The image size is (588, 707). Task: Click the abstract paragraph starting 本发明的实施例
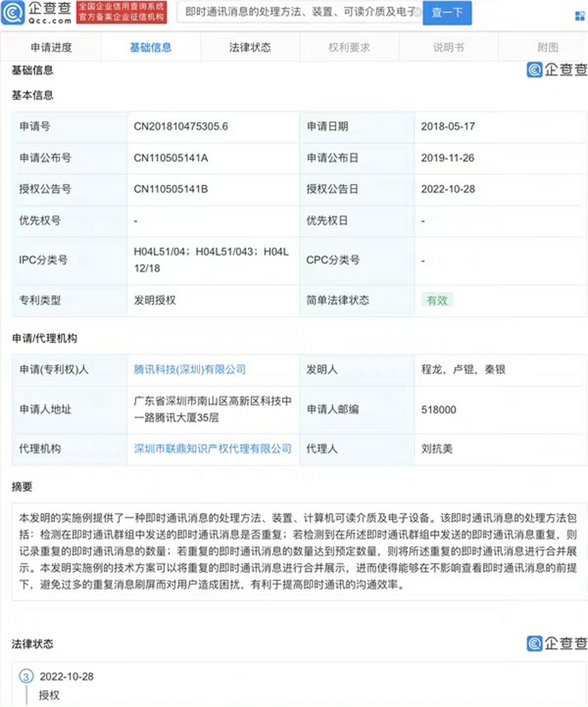tap(298, 551)
